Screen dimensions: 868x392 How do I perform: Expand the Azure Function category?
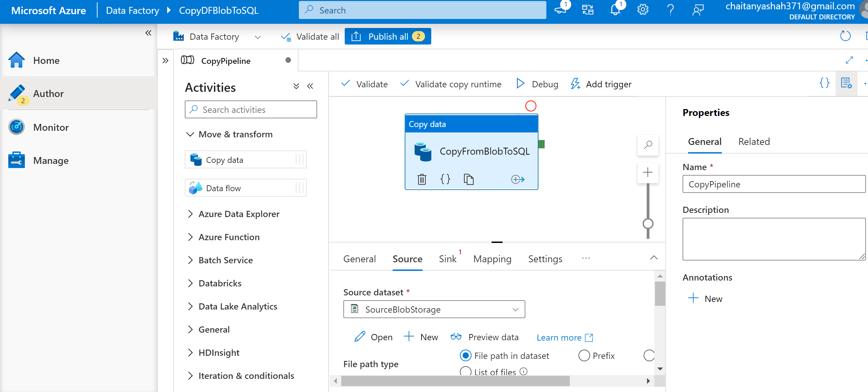click(229, 237)
